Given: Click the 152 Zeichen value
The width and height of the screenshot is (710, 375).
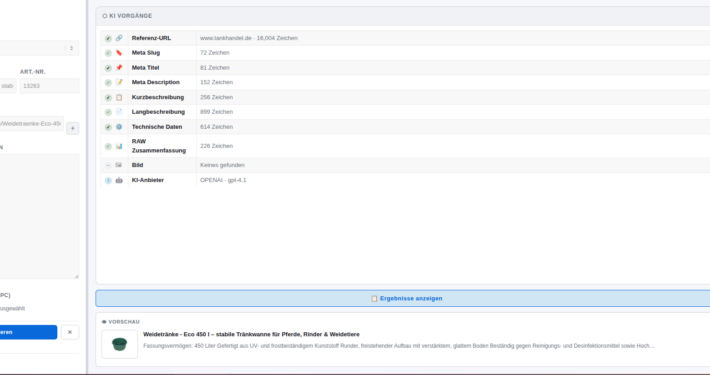Looking at the screenshot, I should [x=216, y=82].
